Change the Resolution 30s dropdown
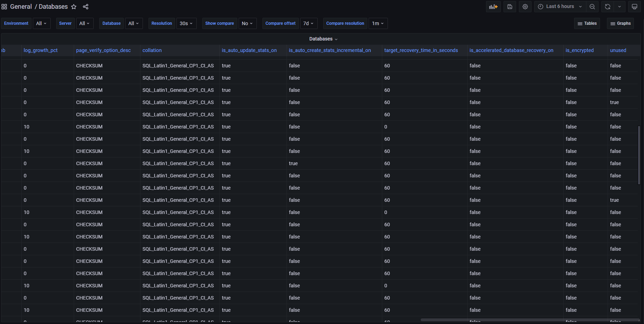 tap(186, 23)
